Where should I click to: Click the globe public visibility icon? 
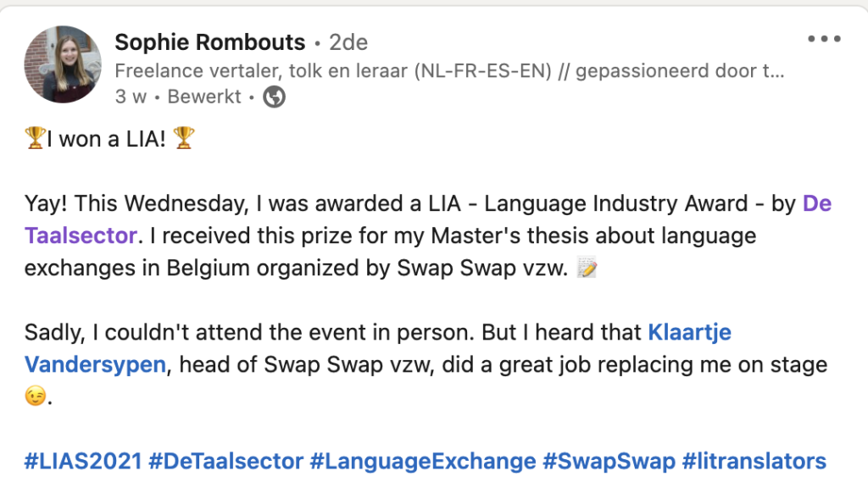click(x=274, y=97)
